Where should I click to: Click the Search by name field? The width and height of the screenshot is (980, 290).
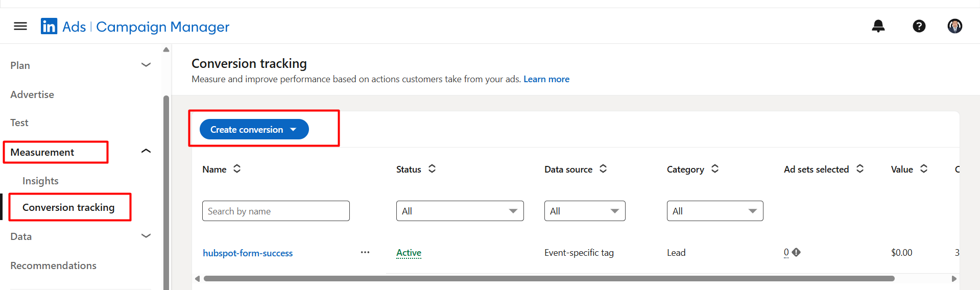(x=276, y=211)
